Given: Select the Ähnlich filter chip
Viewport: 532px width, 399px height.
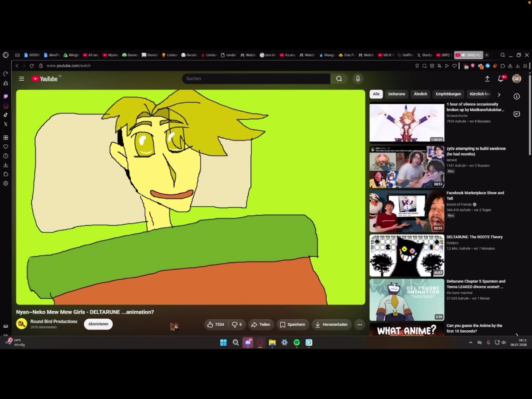Looking at the screenshot, I should tap(420, 94).
